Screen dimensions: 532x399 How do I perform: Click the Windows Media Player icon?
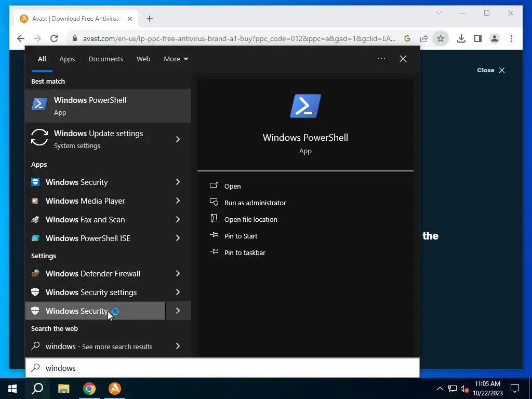pyautogui.click(x=35, y=201)
